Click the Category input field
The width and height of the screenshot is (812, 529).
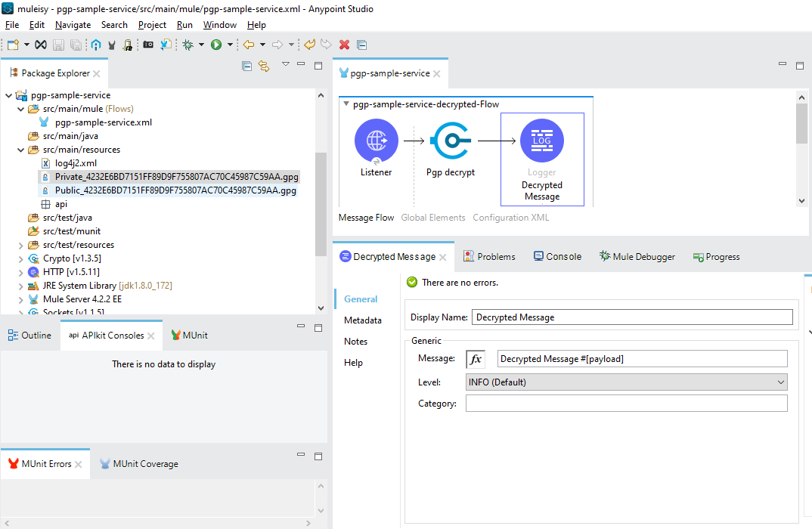tap(627, 404)
